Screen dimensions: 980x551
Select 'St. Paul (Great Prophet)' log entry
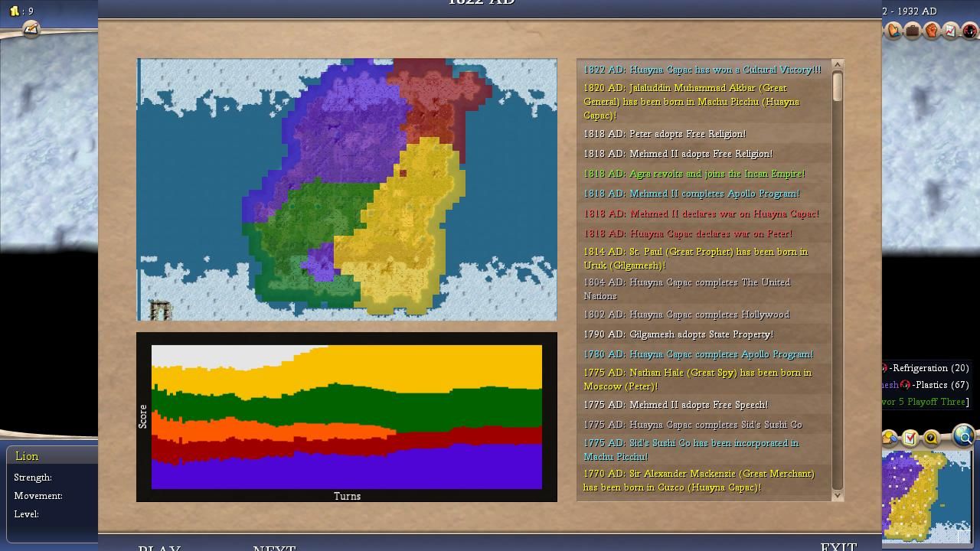pyautogui.click(x=703, y=259)
